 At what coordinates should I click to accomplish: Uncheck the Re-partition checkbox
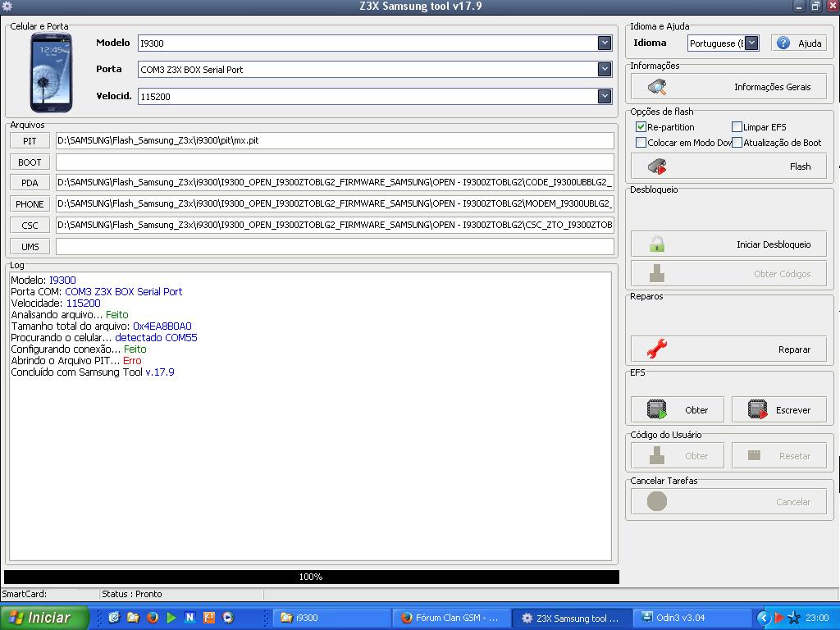641,127
